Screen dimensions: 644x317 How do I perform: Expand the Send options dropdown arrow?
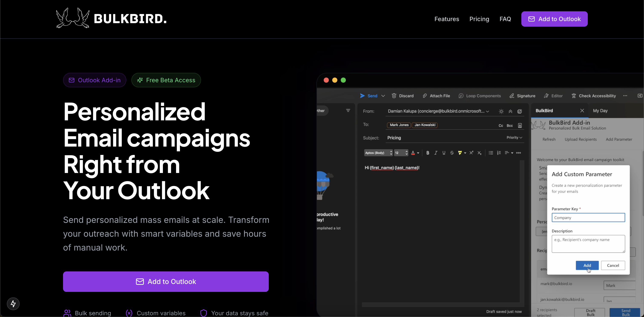[383, 96]
